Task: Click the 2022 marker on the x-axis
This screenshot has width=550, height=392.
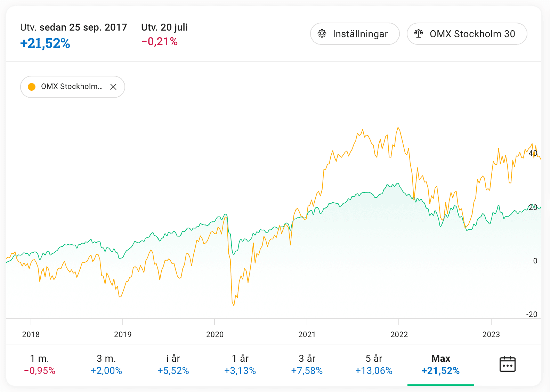Action: tap(399, 334)
